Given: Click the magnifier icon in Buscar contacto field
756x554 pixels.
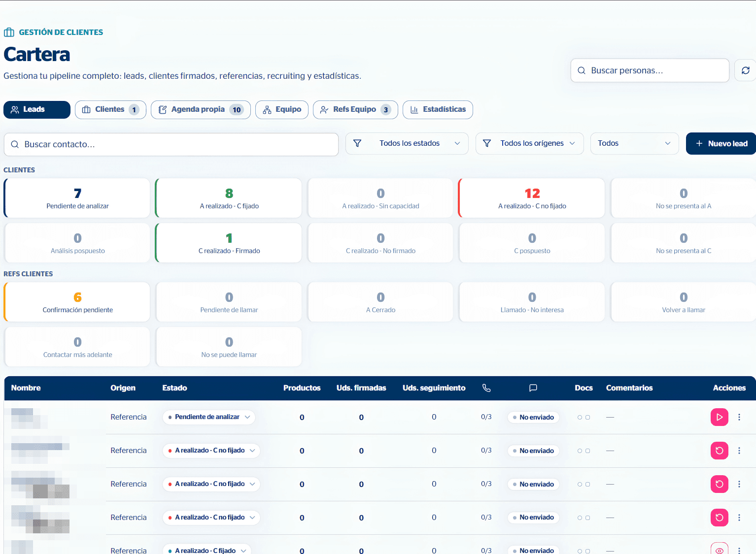Looking at the screenshot, I should [x=15, y=144].
